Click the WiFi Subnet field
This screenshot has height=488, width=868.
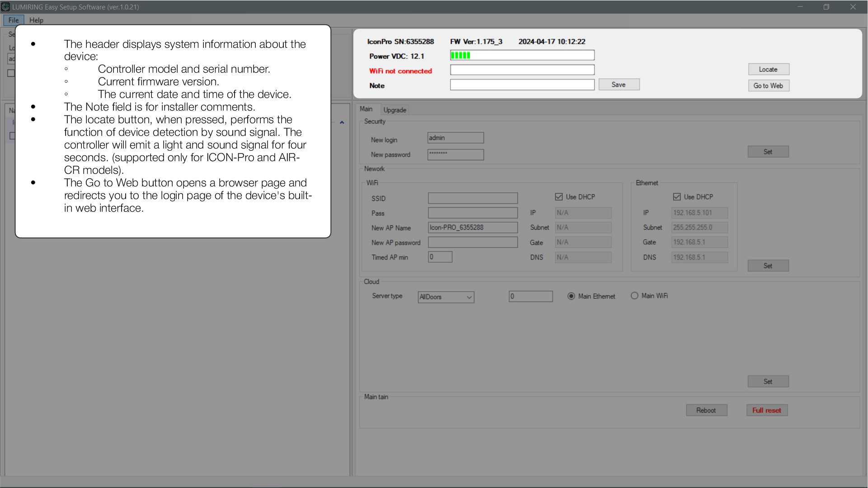583,227
